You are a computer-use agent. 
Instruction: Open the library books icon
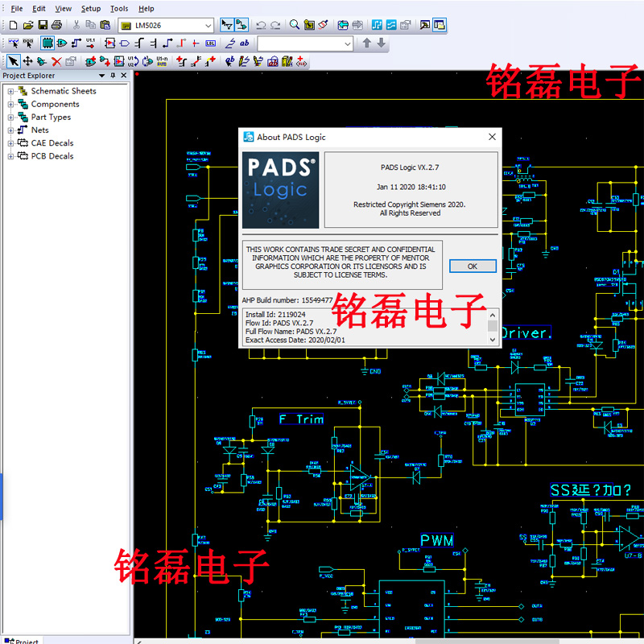[287, 62]
